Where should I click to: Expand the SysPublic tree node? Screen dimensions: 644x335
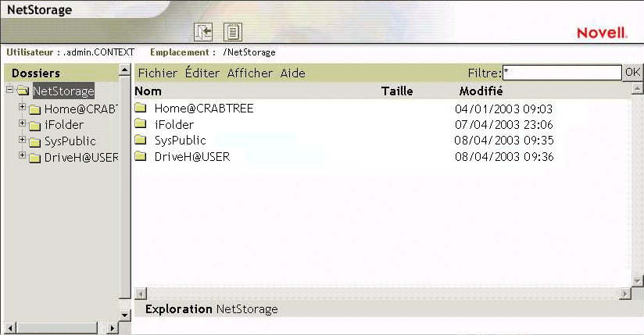point(22,141)
